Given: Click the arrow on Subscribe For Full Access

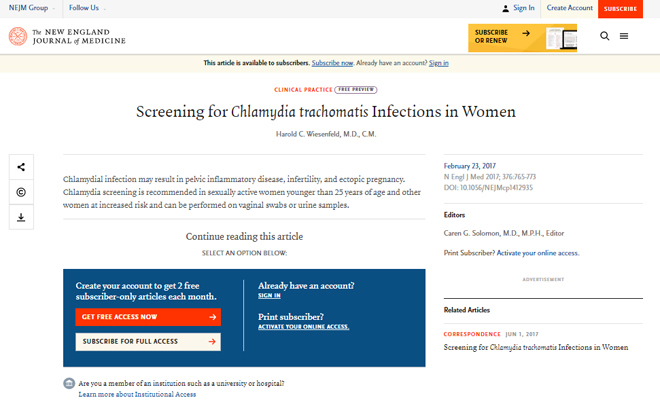Looking at the screenshot, I should point(212,341).
